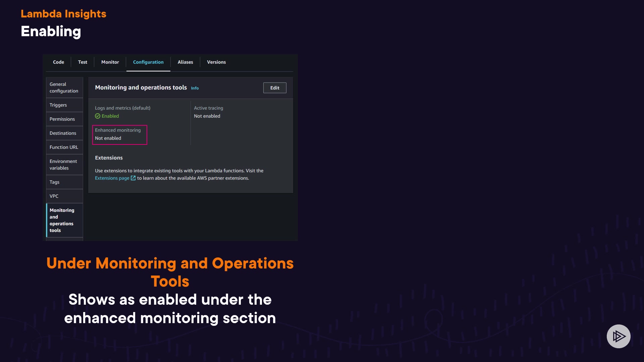Open the Monitor tab
This screenshot has height=362, width=644.
coord(110,62)
